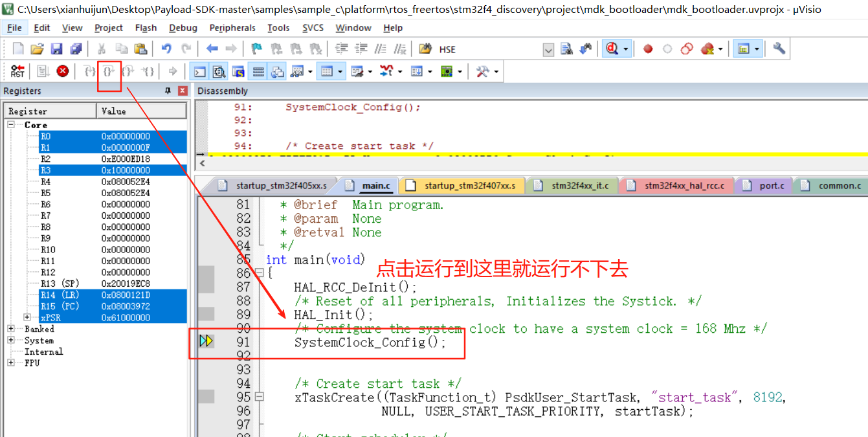Screen dimensions: 868x437
Task: Comment the selection using the Comment icon
Action: coord(381,49)
